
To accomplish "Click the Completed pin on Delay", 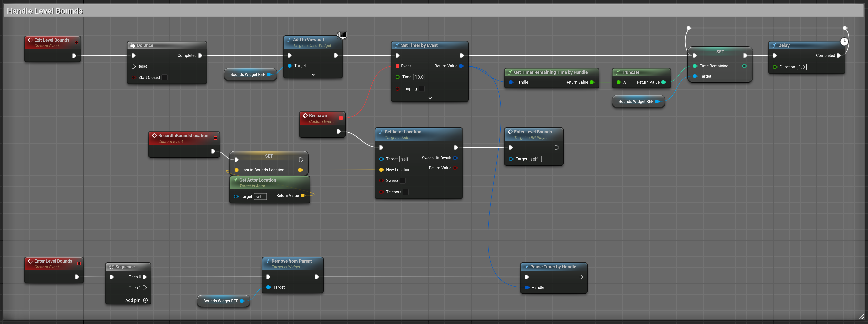I will 839,56.
